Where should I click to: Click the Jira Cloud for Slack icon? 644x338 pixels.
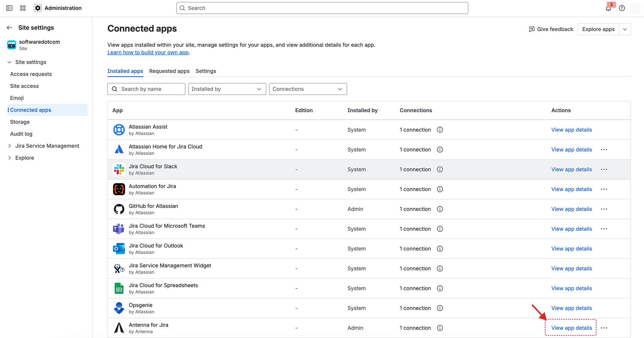coord(119,169)
